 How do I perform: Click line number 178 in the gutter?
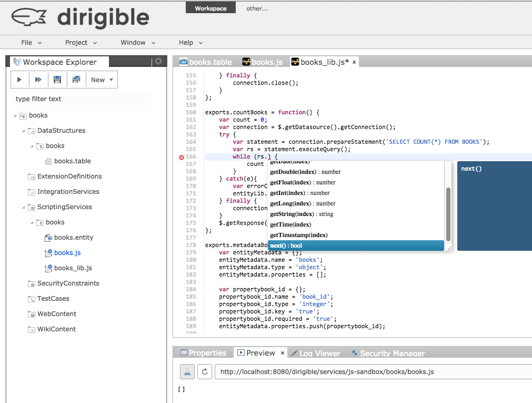(190, 245)
